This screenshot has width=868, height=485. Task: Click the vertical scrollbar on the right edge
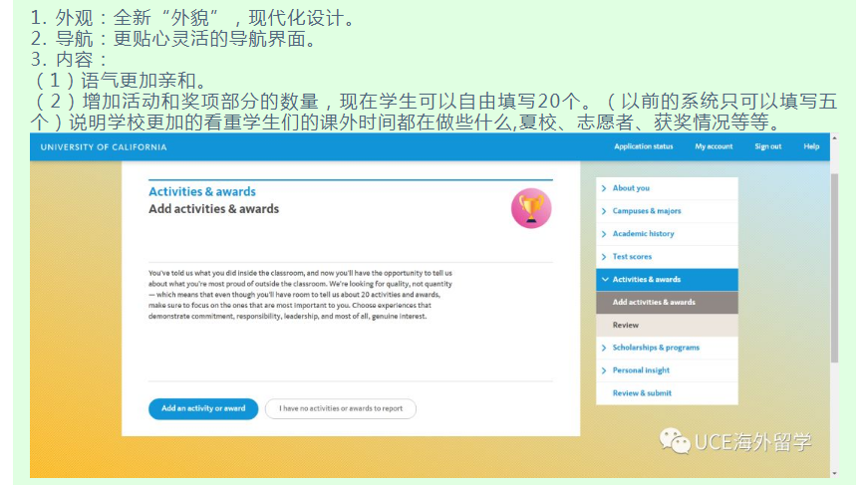(x=833, y=269)
